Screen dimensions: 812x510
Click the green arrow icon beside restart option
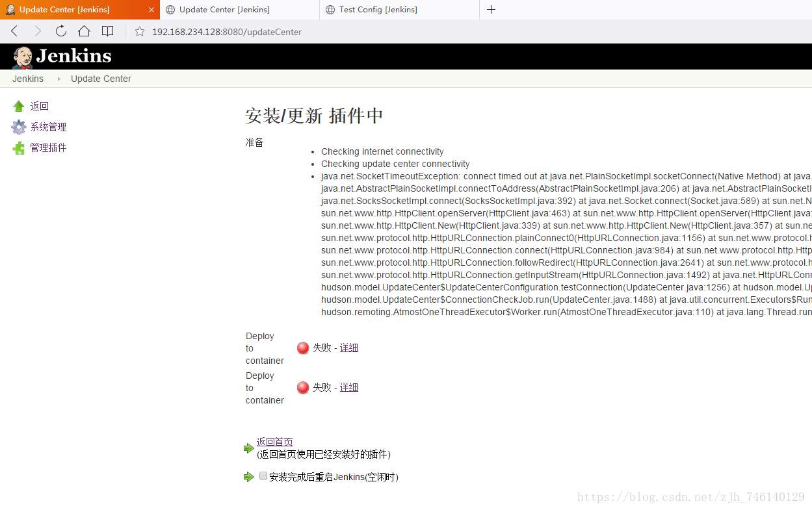click(248, 477)
